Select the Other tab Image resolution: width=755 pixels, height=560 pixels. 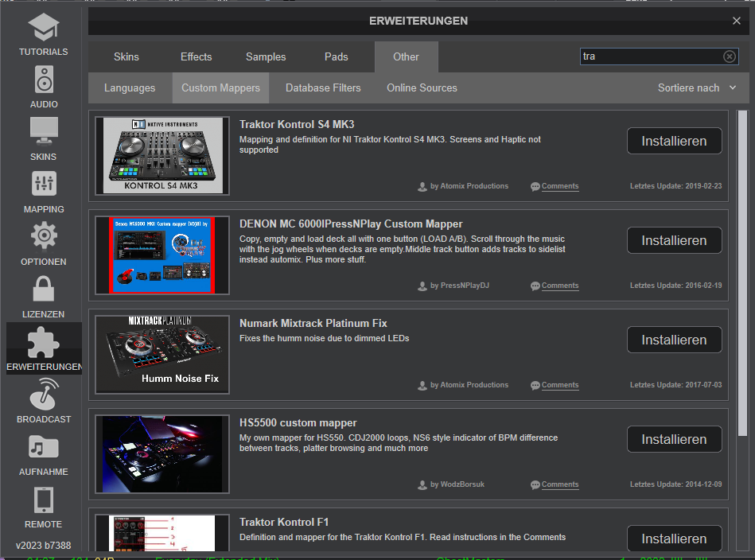(x=406, y=56)
